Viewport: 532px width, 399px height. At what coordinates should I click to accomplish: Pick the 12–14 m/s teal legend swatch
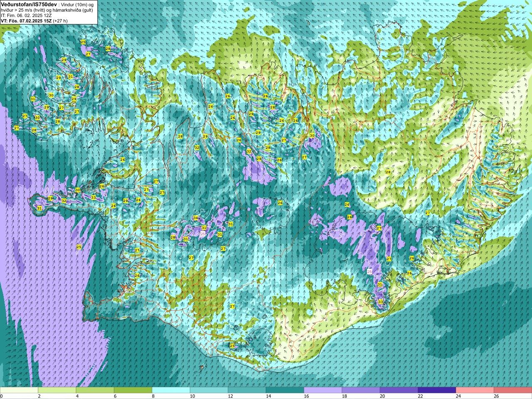pos(247,390)
